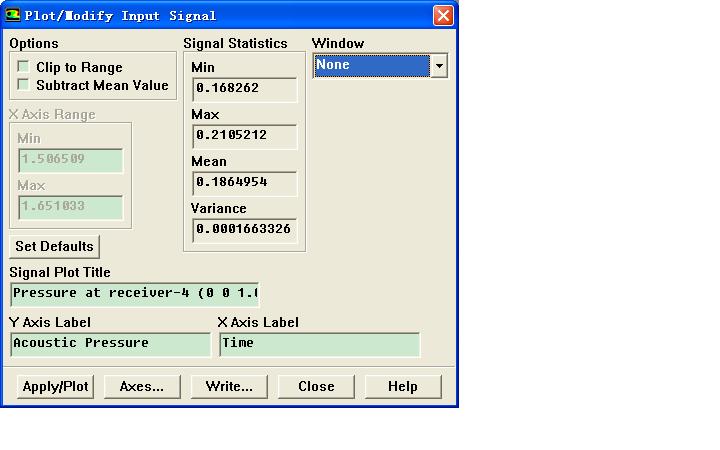Close the dialog with the title bar X
720x450 pixels.
pyautogui.click(x=443, y=16)
